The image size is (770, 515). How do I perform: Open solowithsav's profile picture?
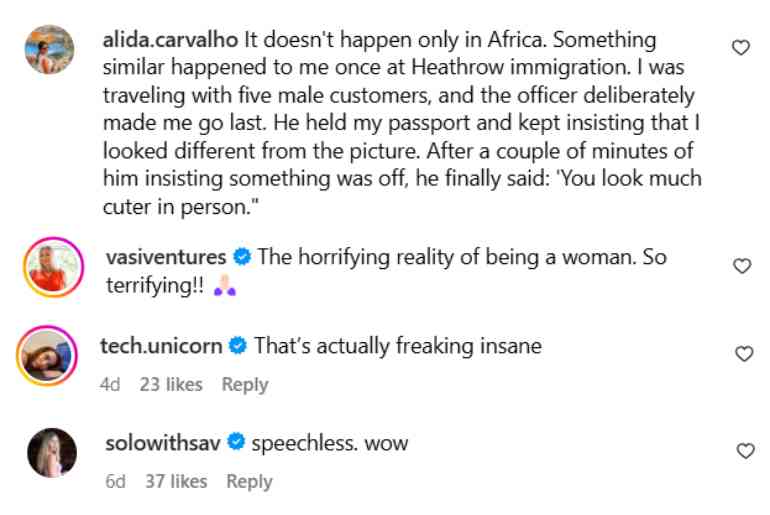(x=50, y=452)
